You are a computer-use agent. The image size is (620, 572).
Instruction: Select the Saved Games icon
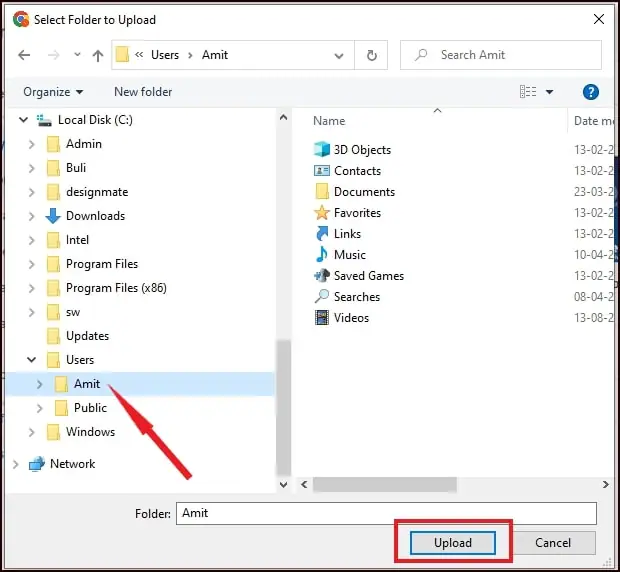322,276
